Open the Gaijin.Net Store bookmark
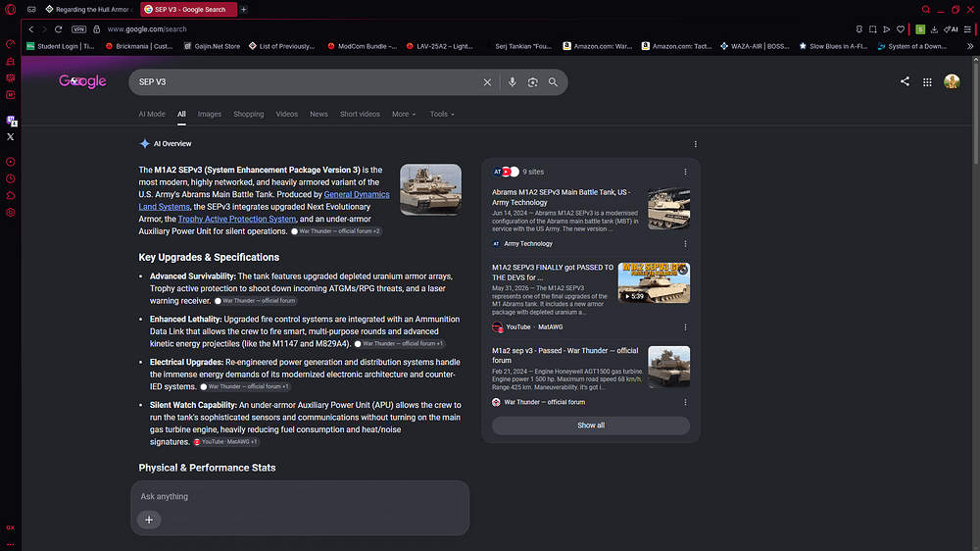Image resolution: width=980 pixels, height=551 pixels. click(212, 46)
